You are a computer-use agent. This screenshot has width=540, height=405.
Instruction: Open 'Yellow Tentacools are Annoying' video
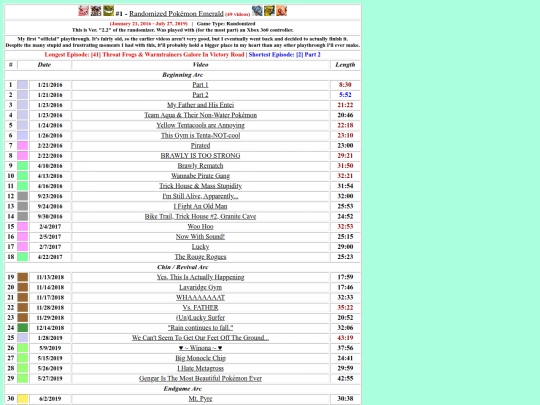point(200,125)
